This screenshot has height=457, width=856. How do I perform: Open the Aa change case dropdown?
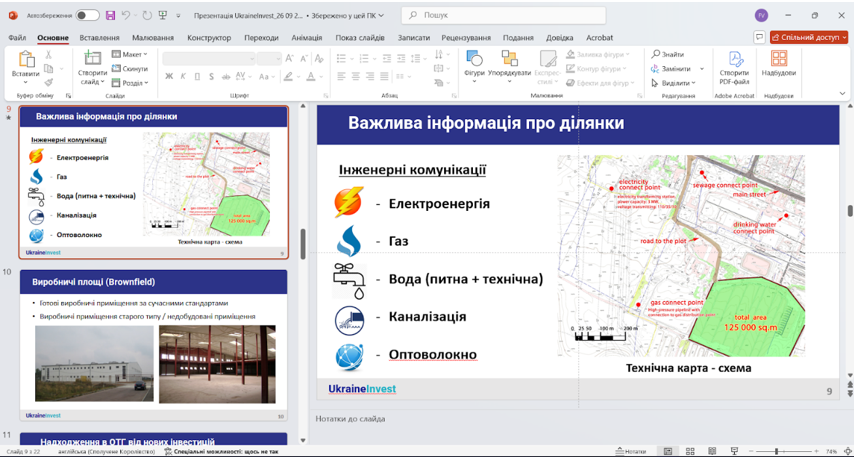point(267,76)
